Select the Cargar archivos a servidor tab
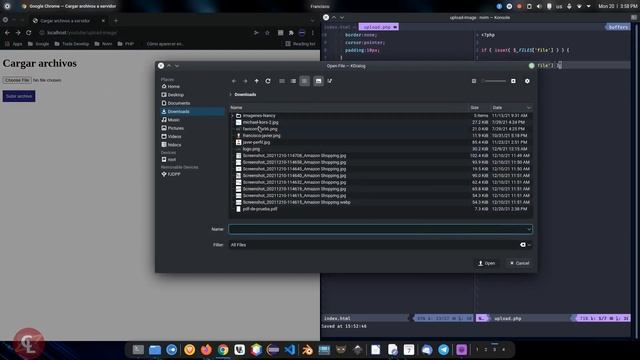 point(69,20)
